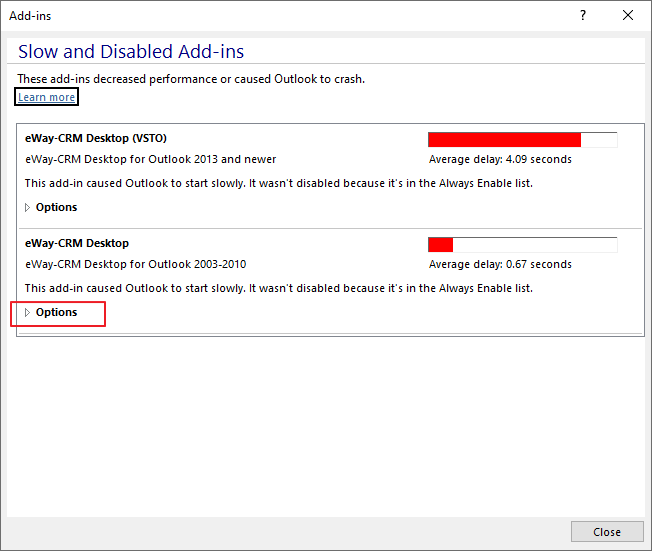This screenshot has width=652, height=551.
Task: Click 'These add-ins decreased performance' description
Action: pos(191,79)
